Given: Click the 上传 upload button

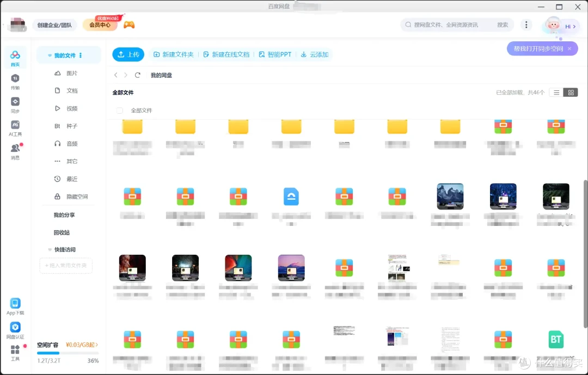Looking at the screenshot, I should [128, 54].
